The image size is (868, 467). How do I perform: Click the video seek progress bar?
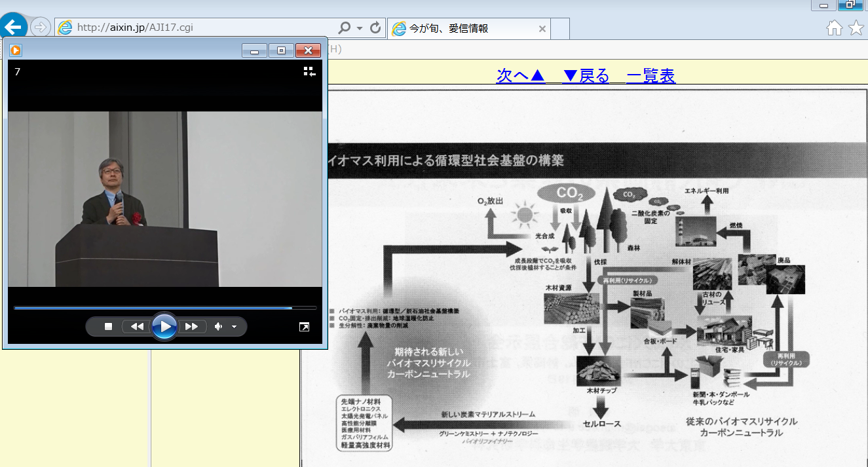(165, 307)
